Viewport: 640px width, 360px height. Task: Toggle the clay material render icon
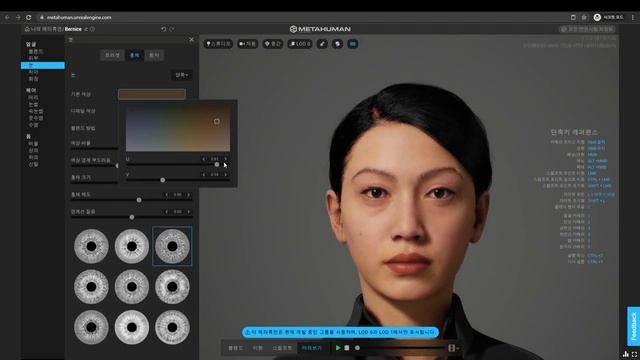click(337, 44)
